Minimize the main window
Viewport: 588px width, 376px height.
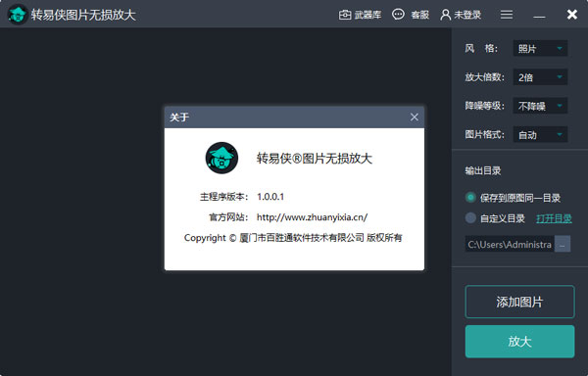(x=539, y=16)
